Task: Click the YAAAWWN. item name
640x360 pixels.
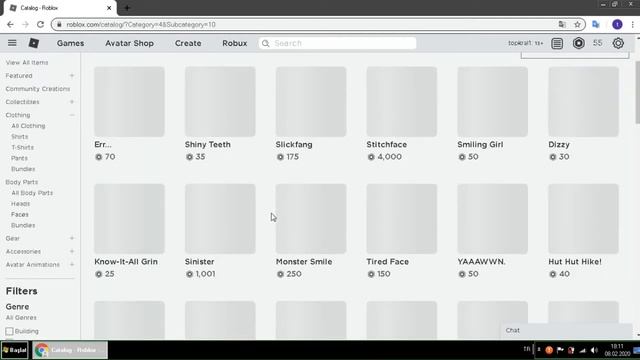Action: (x=481, y=262)
